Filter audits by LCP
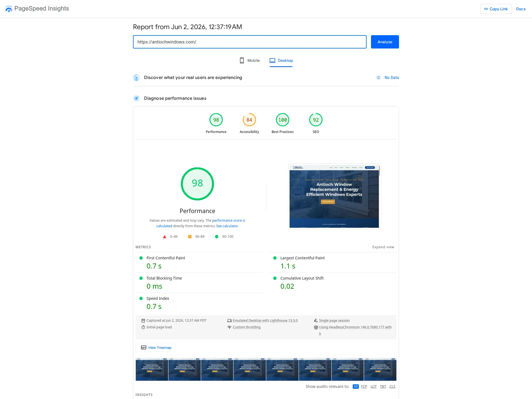Image resolution: width=532 pixels, height=399 pixels. (x=374, y=387)
